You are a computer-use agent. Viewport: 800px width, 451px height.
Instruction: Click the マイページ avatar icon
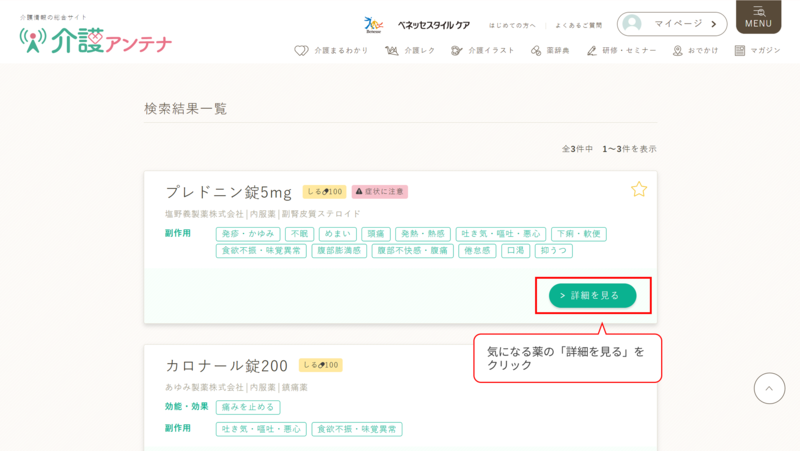pos(632,24)
